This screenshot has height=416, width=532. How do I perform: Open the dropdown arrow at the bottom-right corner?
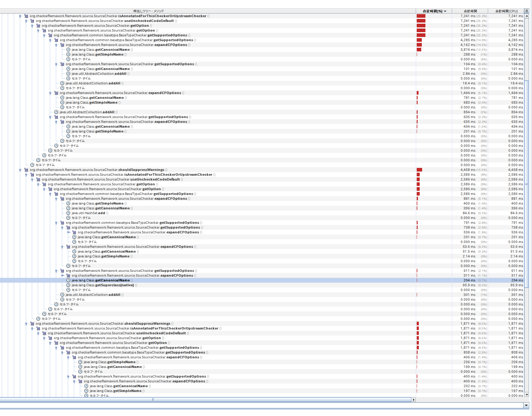coord(526,405)
